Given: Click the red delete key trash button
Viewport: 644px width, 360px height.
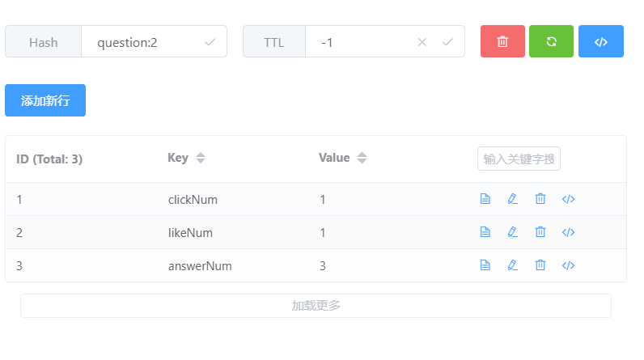Looking at the screenshot, I should [x=502, y=41].
